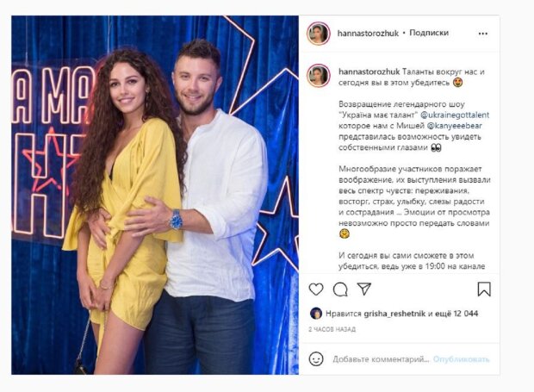Open @kanyeeebear mention link
The height and width of the screenshot is (392, 534).
click(454, 126)
